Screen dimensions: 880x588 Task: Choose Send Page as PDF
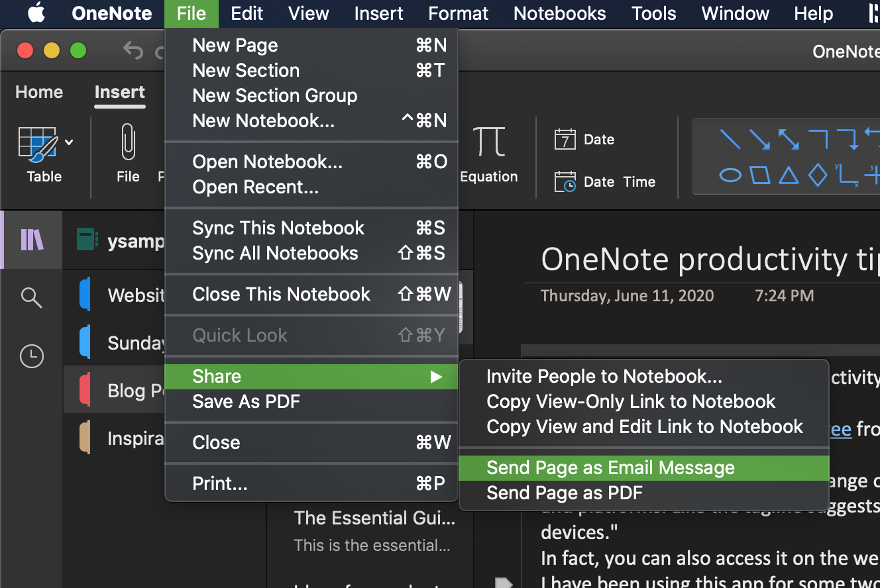tap(643, 493)
